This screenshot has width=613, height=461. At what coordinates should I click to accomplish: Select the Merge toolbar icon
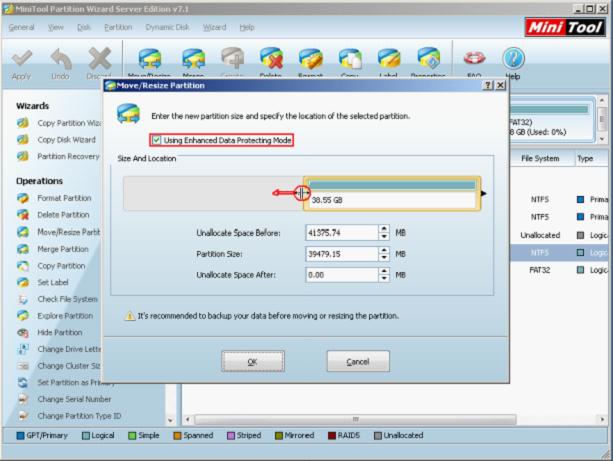[193, 60]
